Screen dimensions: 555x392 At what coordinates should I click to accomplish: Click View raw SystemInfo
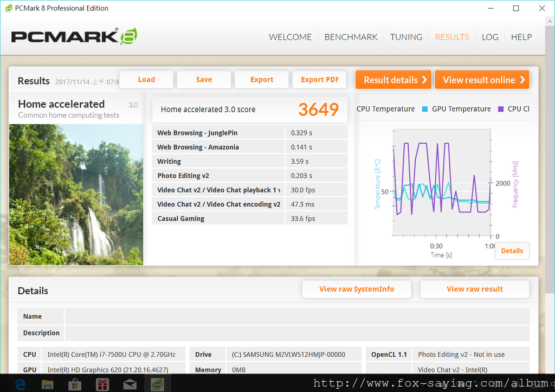click(x=357, y=290)
